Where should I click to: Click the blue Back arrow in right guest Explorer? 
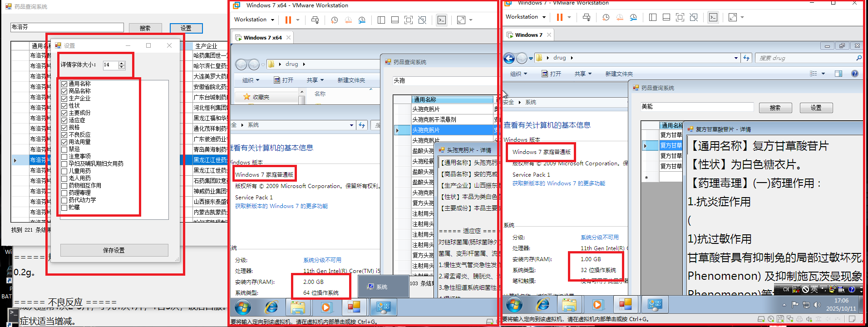coord(509,58)
